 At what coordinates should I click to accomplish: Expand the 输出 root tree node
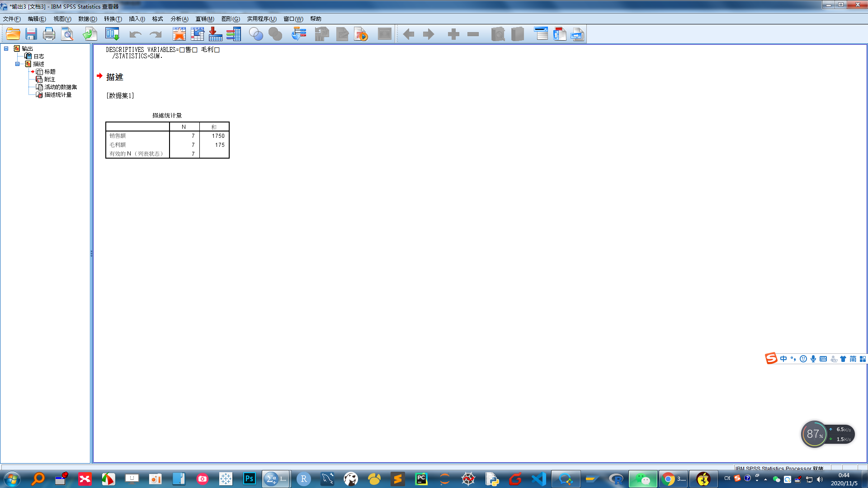[x=5, y=48]
